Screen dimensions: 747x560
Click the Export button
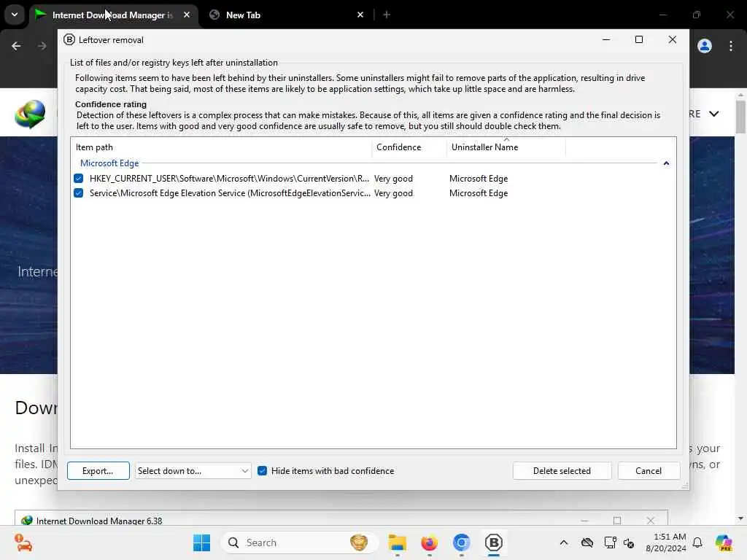[98, 471]
